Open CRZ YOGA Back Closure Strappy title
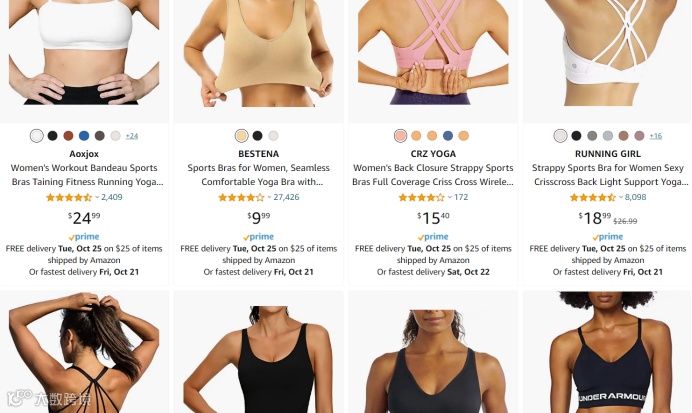692x413 pixels. click(x=433, y=175)
